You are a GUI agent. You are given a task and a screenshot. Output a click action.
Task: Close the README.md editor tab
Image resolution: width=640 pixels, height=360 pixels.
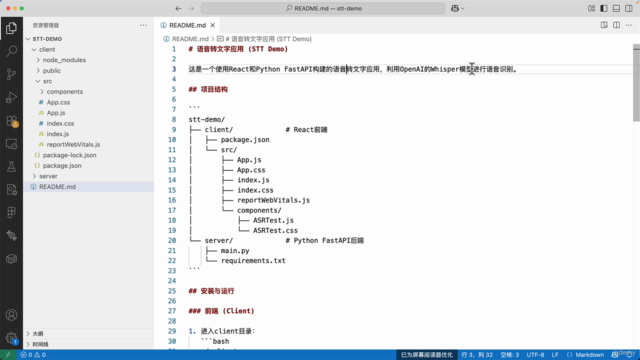coord(213,25)
